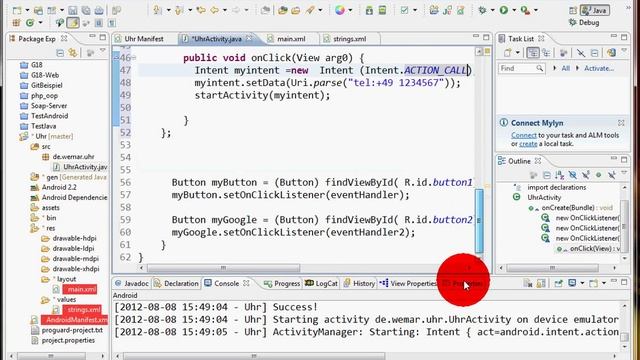This screenshot has width=640, height=360.
Task: Click the External Tools run icon
Action: click(525, 10)
